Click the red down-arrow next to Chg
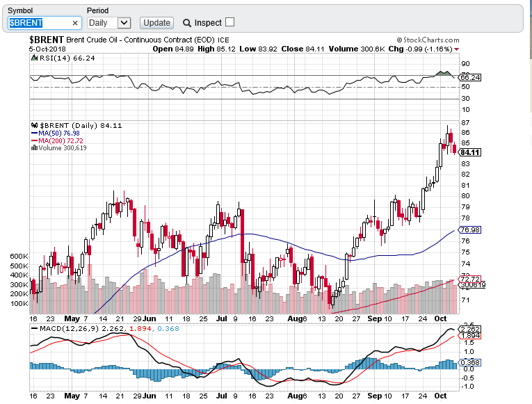The height and width of the screenshot is (404, 532). click(x=456, y=49)
